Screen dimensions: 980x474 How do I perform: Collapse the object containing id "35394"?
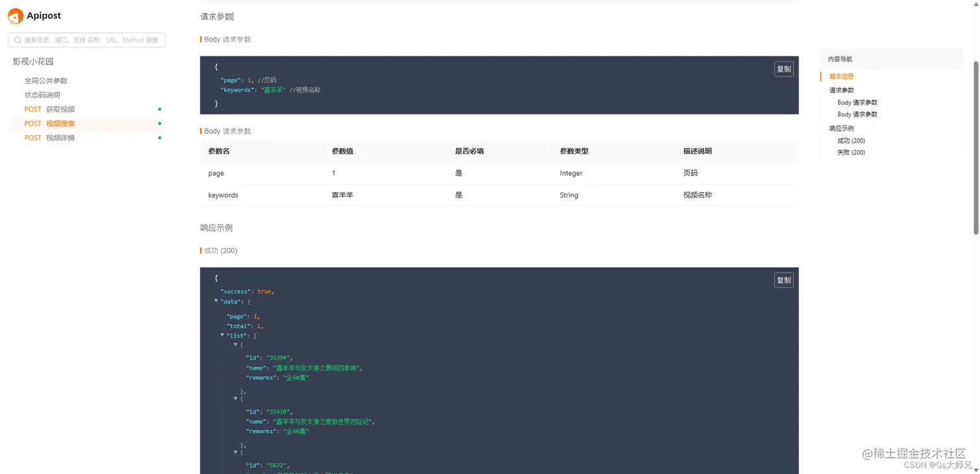coord(236,344)
